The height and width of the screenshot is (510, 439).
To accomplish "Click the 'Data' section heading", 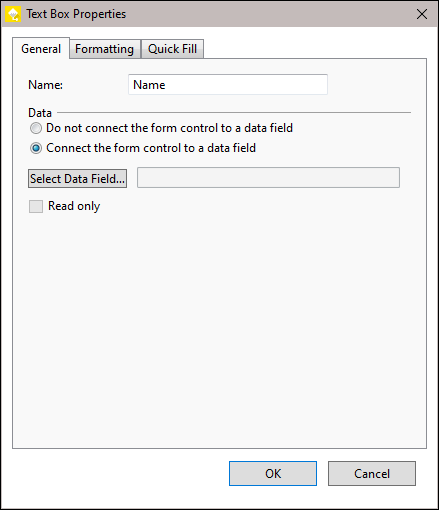I will click(x=40, y=113).
